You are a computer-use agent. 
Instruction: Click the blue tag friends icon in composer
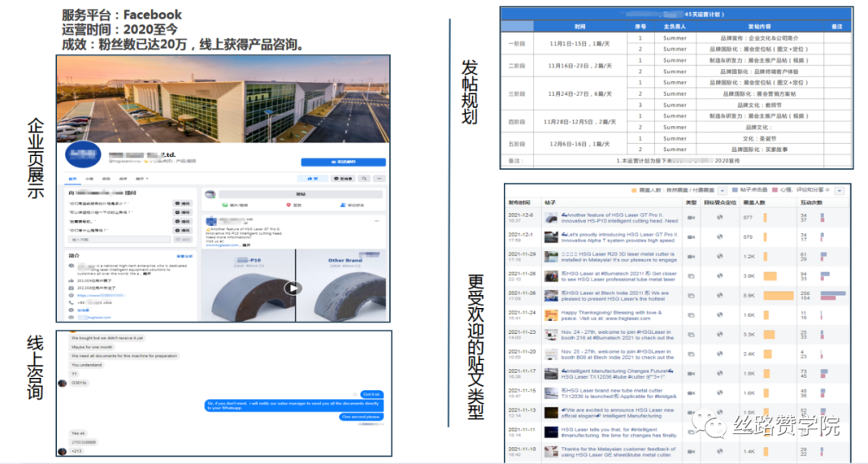343,205
